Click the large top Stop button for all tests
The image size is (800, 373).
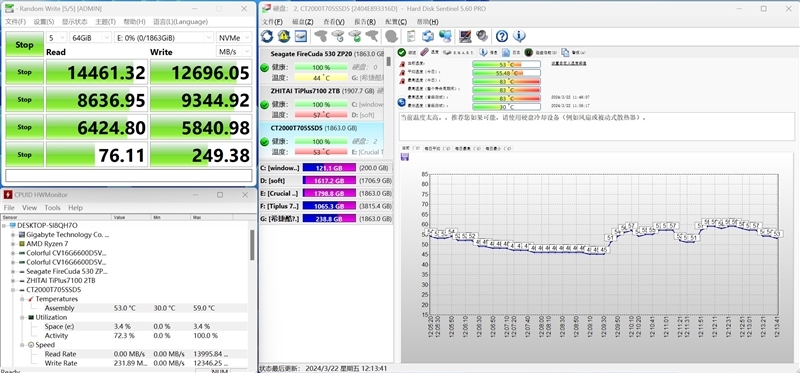pyautogui.click(x=24, y=44)
